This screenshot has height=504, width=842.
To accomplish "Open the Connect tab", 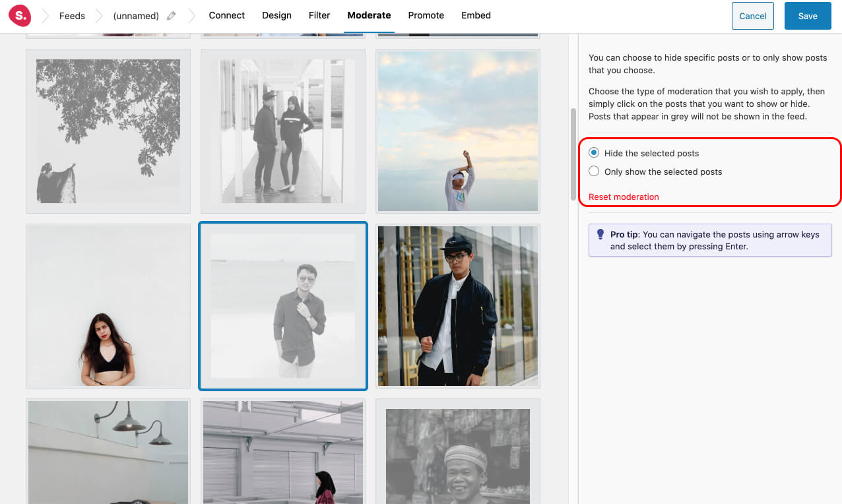I will pos(226,15).
